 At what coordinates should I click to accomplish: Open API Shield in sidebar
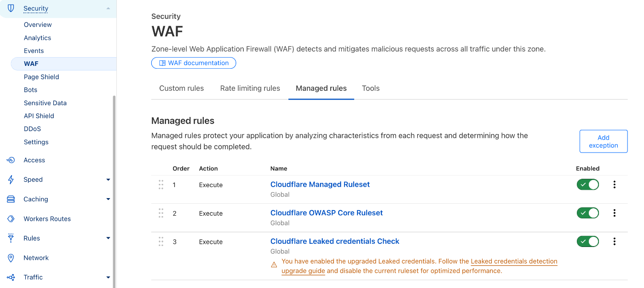[39, 116]
